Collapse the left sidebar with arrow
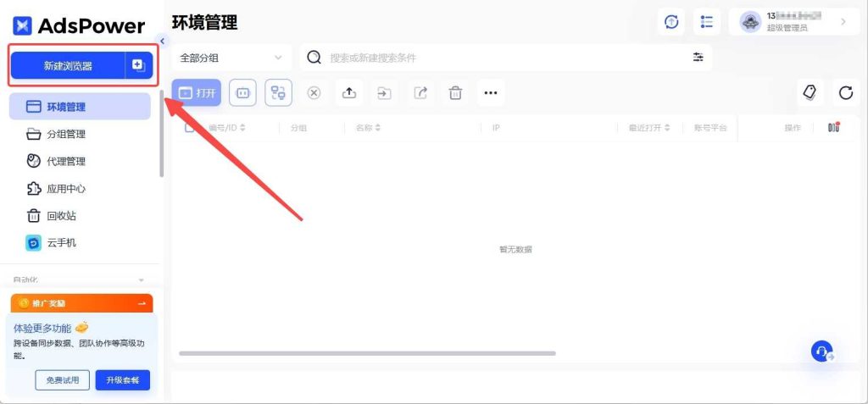This screenshot has height=404, width=868. pyautogui.click(x=162, y=40)
